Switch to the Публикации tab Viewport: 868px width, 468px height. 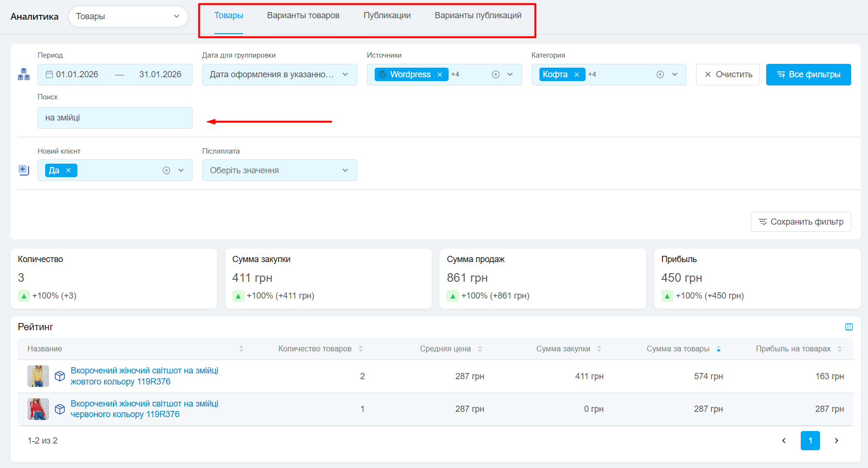pyautogui.click(x=387, y=15)
